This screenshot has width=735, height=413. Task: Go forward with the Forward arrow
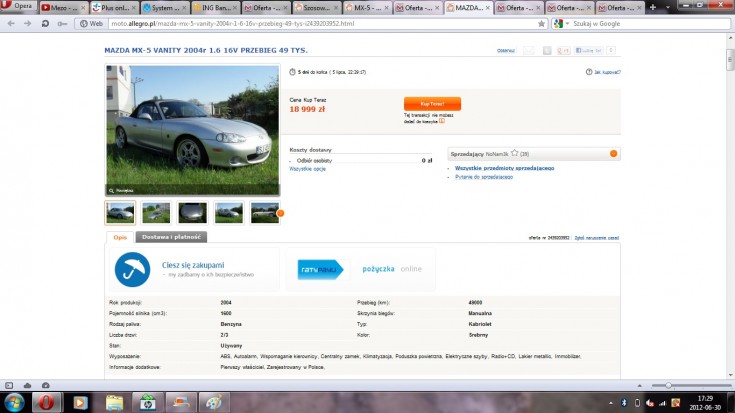click(28, 23)
